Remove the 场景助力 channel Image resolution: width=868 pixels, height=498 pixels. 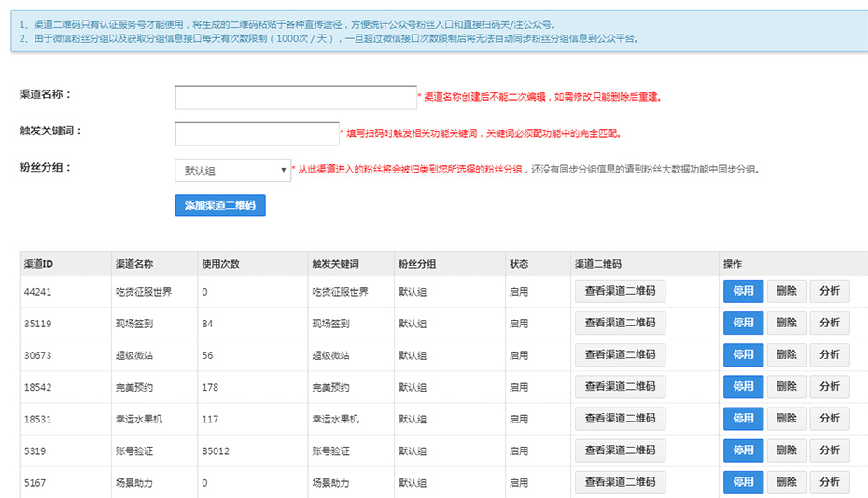pyautogui.click(x=787, y=482)
